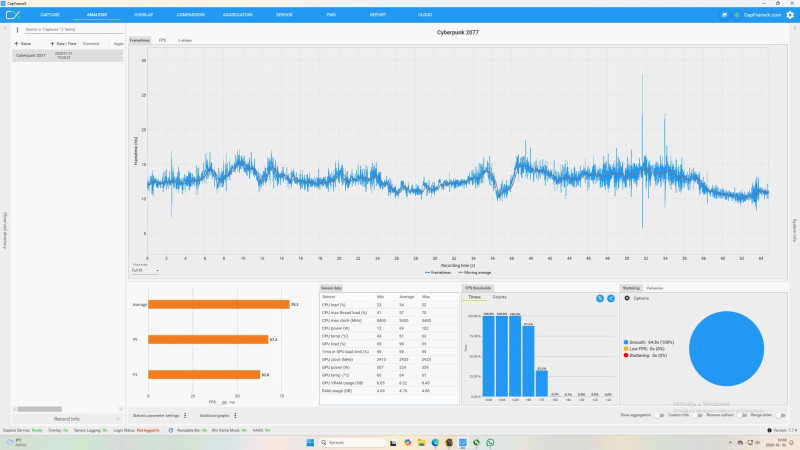The image size is (800, 450).
Task: Click the volume icon in system tray
Action: 758,442
